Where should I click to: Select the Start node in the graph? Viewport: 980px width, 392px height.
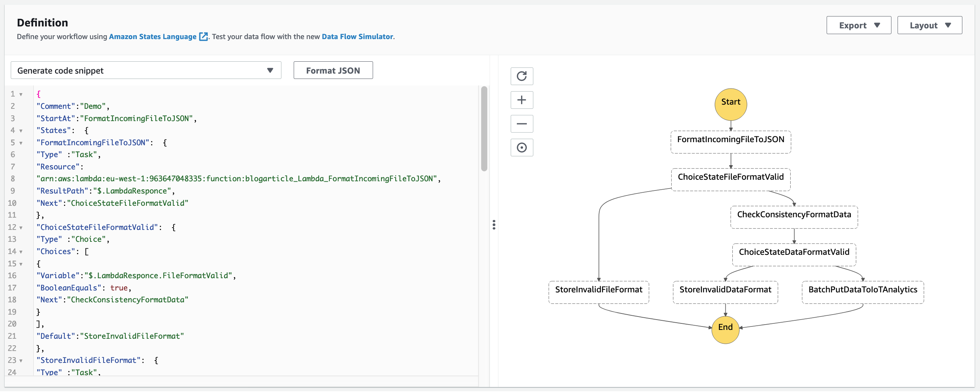coord(730,104)
